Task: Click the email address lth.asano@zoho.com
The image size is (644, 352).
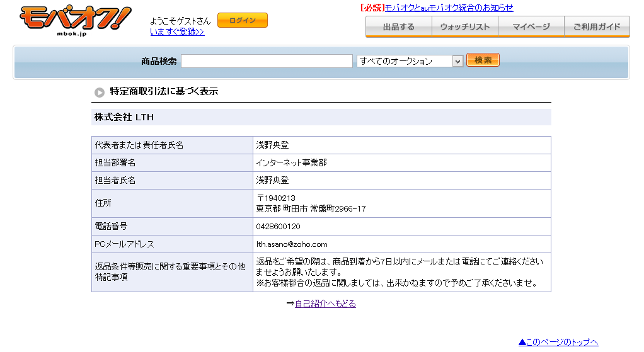Action: point(292,244)
